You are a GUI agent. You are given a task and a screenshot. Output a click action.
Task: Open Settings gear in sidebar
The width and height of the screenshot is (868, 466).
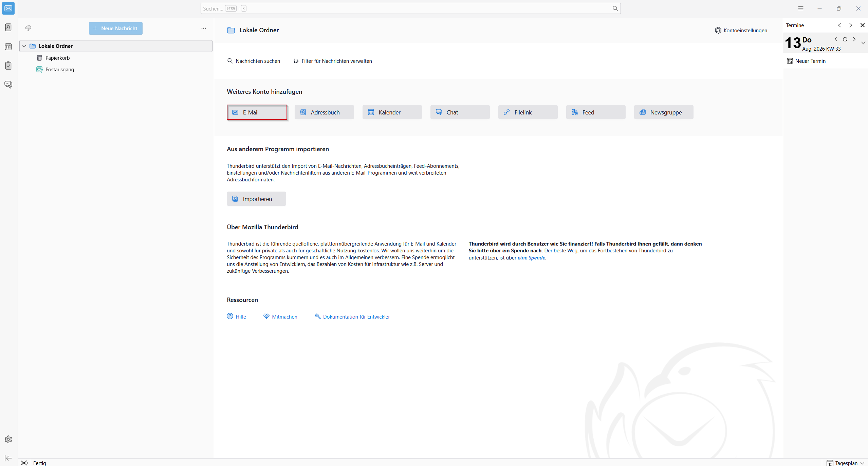point(8,439)
